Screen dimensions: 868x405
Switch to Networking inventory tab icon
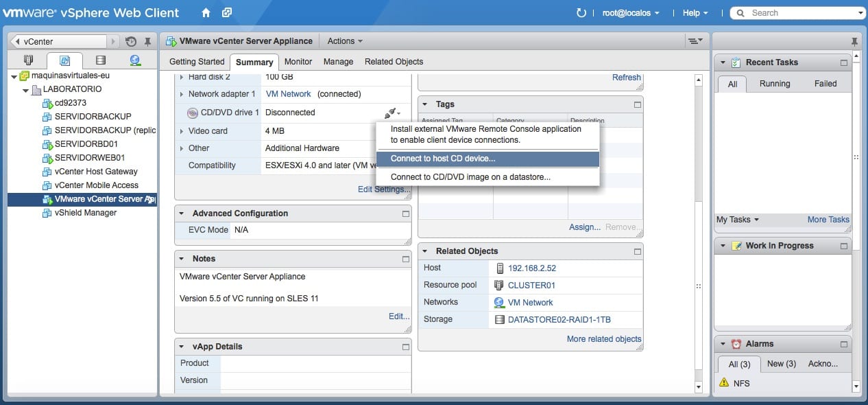[135, 60]
